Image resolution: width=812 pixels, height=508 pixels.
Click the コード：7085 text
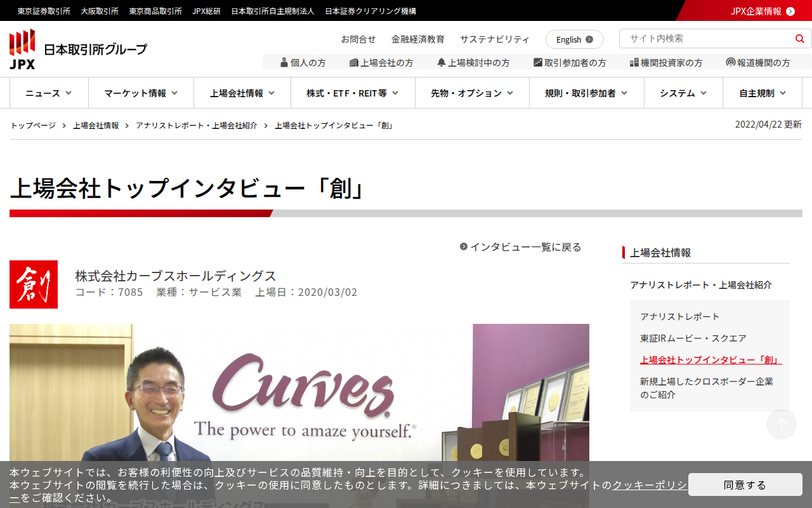pyautogui.click(x=109, y=292)
